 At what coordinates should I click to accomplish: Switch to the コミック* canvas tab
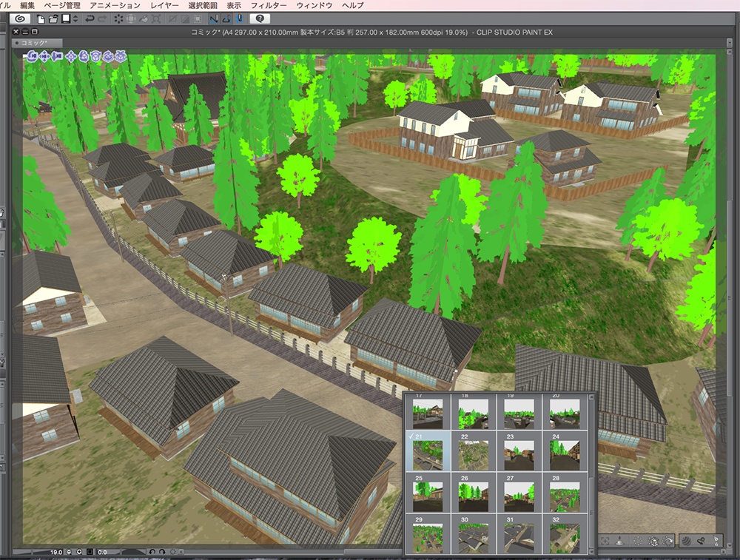36,43
